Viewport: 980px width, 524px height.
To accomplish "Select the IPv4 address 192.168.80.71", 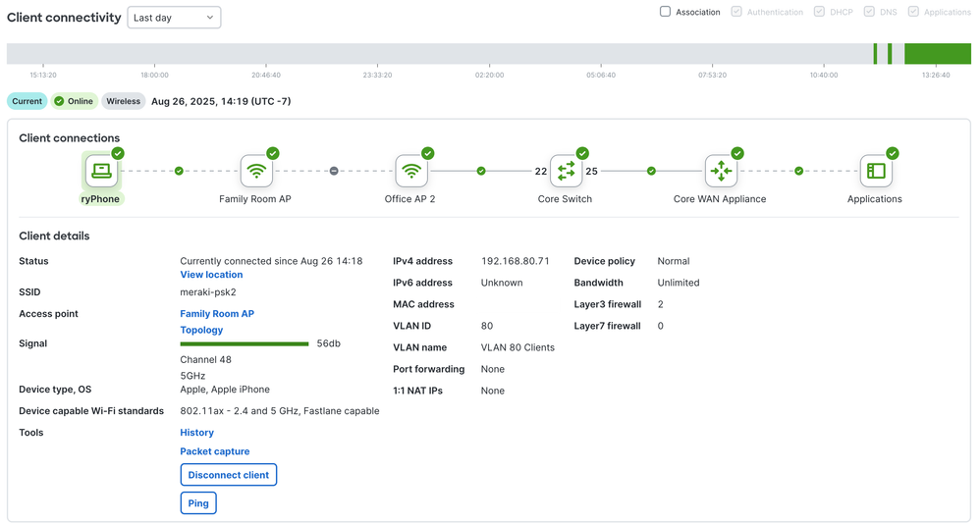I will tap(515, 261).
